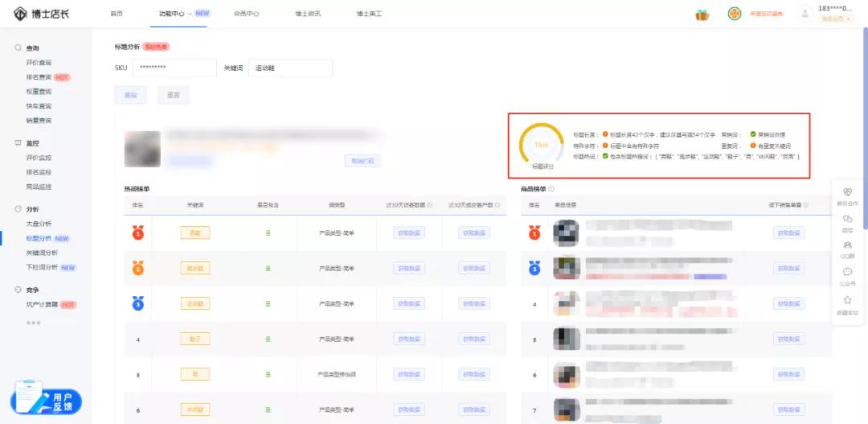Click info icon beside 近30天成交客户数 header
868x424 pixels.
coord(497,205)
